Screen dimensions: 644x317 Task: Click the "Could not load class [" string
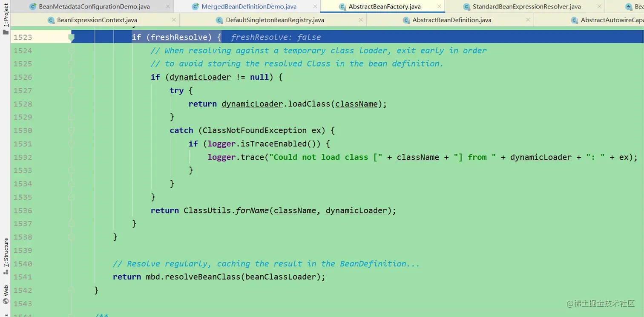click(326, 157)
